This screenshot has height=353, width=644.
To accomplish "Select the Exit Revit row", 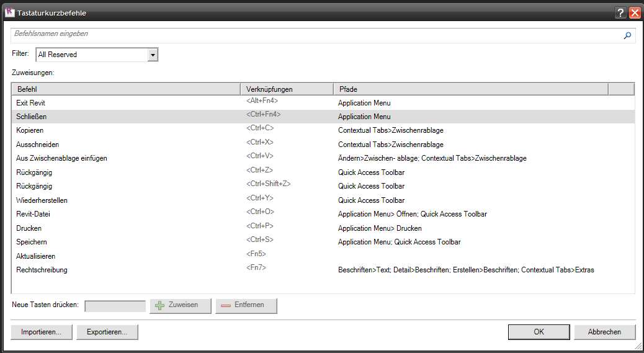I will (323, 103).
